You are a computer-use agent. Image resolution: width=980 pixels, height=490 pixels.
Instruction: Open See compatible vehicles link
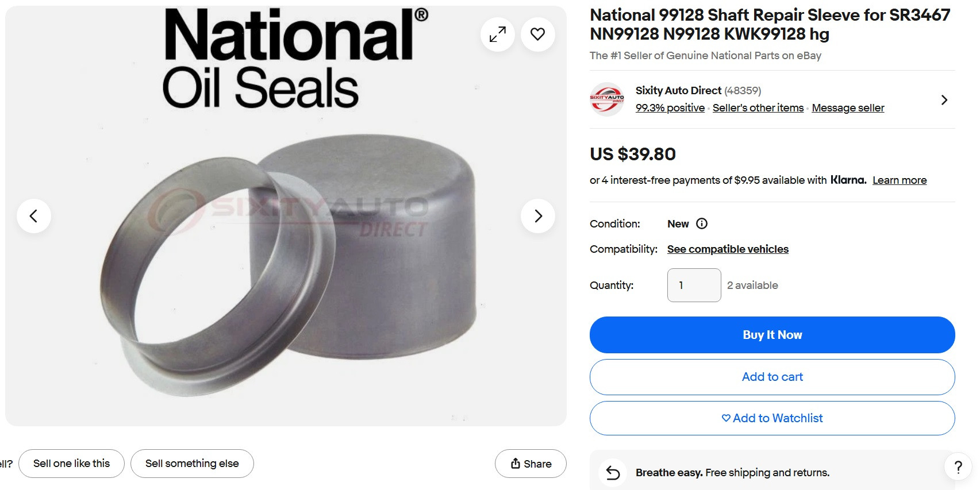click(728, 249)
